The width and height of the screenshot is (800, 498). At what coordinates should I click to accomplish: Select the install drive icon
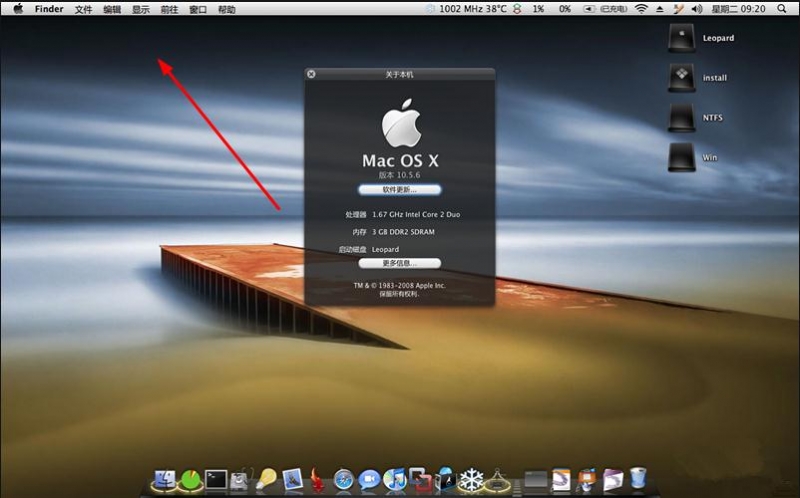point(682,78)
